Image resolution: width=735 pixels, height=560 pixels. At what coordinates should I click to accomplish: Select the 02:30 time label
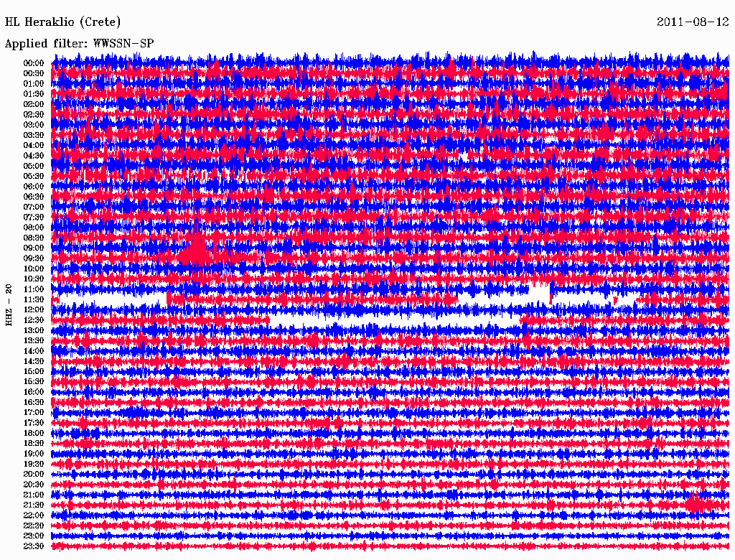coord(34,114)
